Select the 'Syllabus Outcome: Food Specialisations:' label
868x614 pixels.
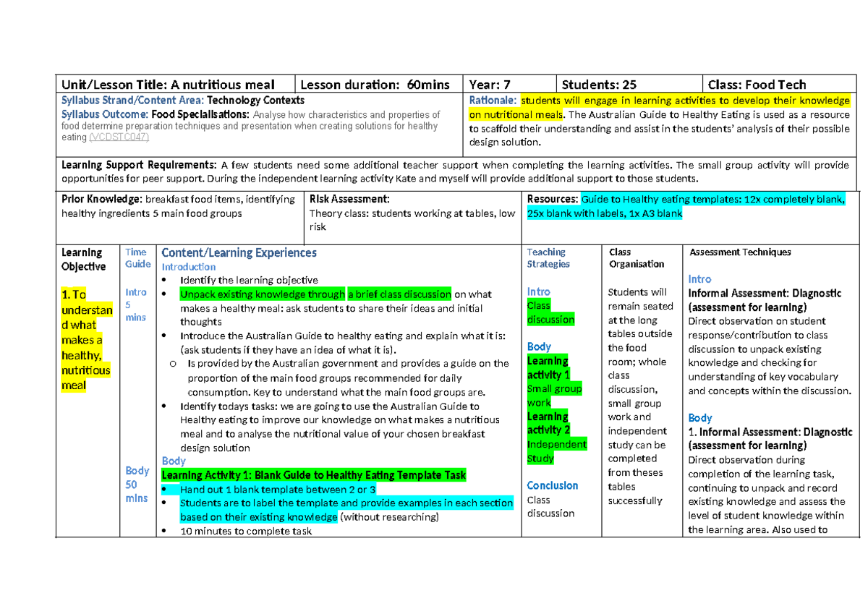156,114
